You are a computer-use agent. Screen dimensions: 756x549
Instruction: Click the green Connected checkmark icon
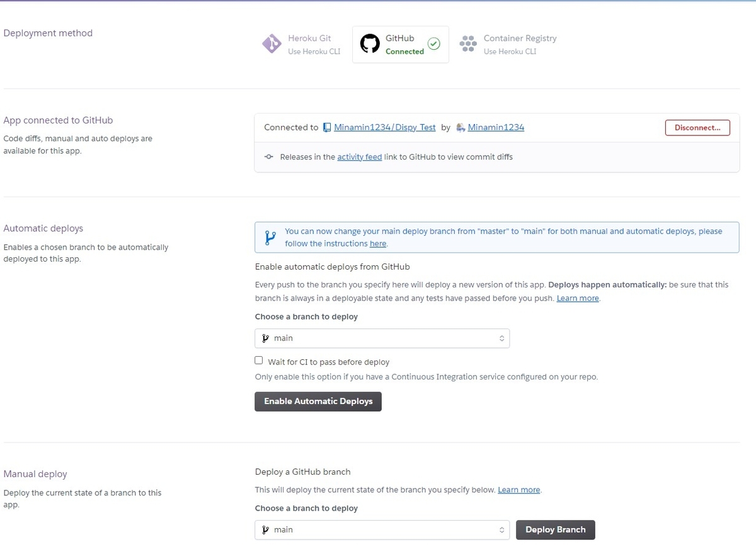tap(433, 44)
